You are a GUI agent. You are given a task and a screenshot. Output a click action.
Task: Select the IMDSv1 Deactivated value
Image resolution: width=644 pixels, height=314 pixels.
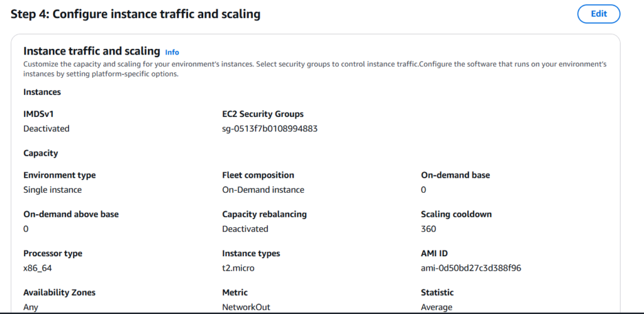pos(46,129)
